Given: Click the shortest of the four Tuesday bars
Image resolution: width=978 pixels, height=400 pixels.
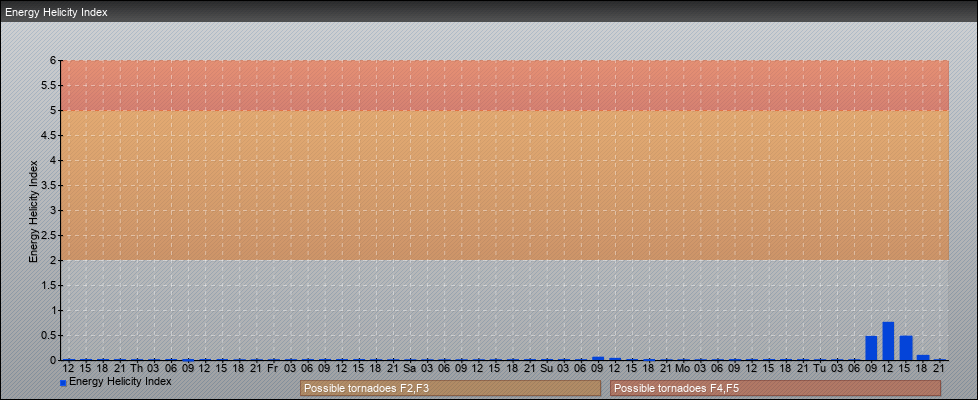Looking at the screenshot, I should point(922,358).
